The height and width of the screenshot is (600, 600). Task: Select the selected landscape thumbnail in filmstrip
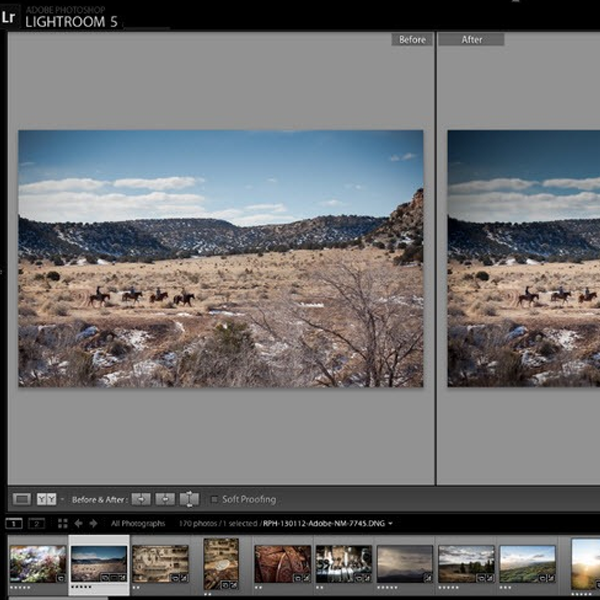tap(99, 563)
